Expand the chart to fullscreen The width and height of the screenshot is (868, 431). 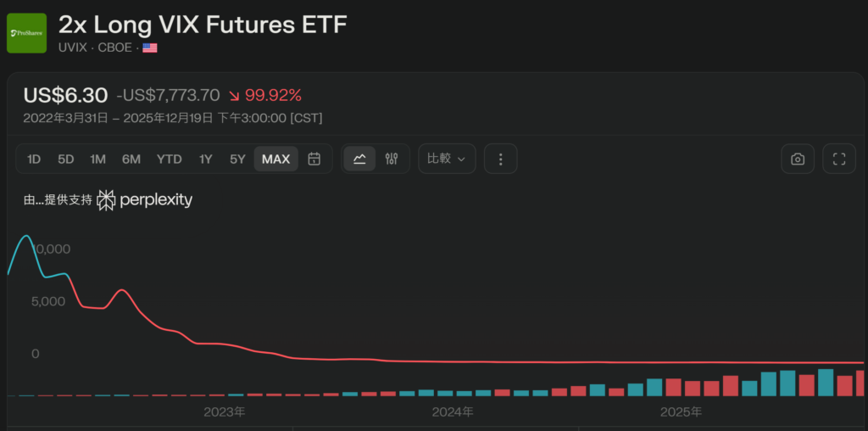point(839,159)
